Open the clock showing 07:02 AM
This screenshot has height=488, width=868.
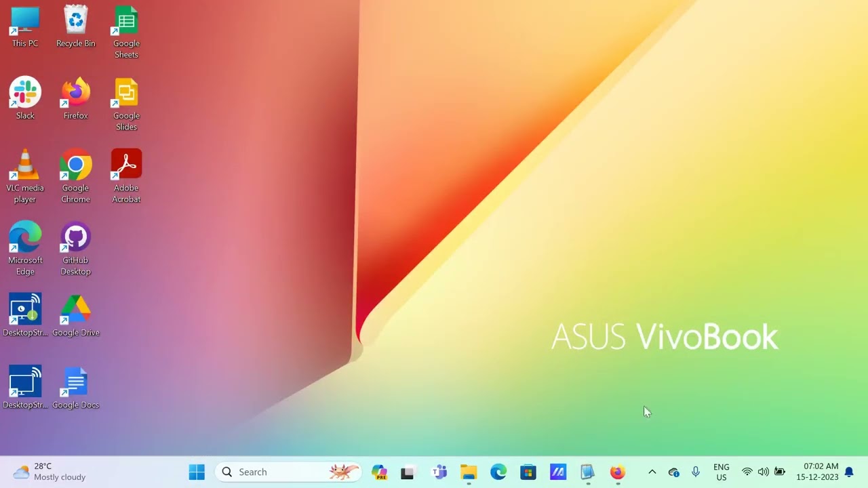point(817,472)
